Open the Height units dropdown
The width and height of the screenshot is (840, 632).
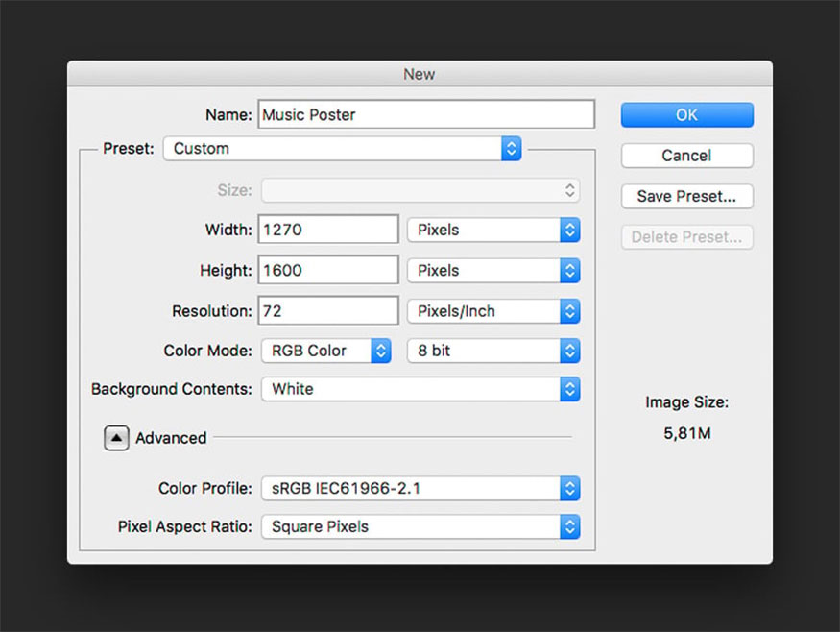tap(493, 271)
